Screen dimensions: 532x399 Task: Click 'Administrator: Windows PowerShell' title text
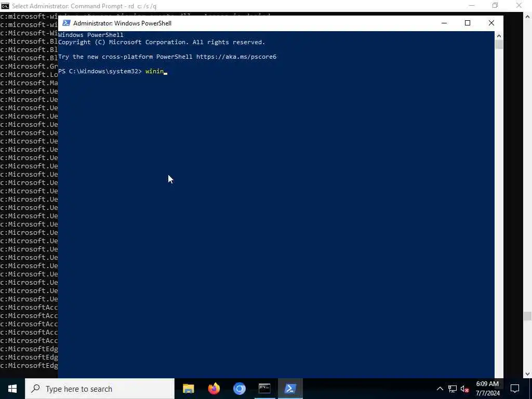click(122, 23)
